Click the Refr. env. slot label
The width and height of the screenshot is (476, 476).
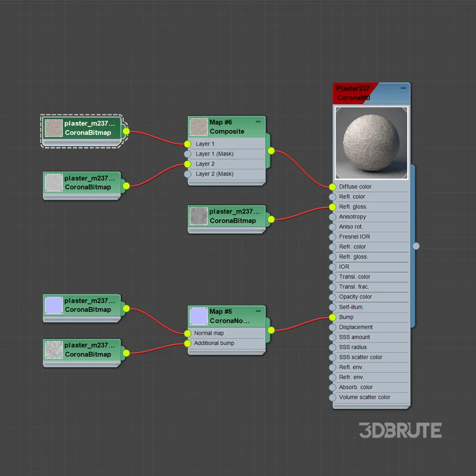point(352,377)
